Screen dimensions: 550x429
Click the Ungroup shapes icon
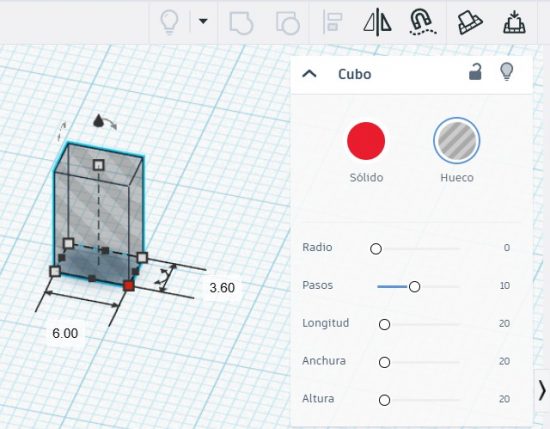click(288, 23)
